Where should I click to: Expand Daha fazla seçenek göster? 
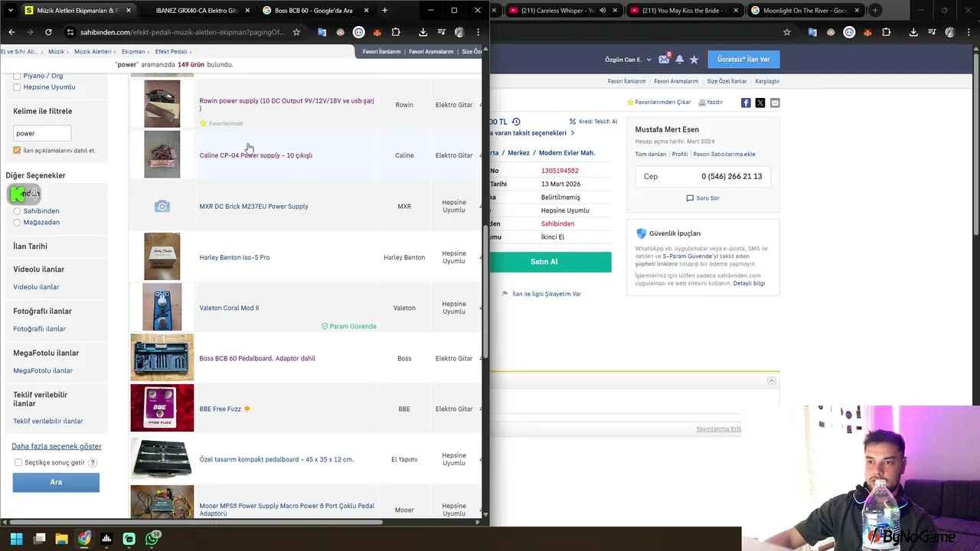(57, 446)
